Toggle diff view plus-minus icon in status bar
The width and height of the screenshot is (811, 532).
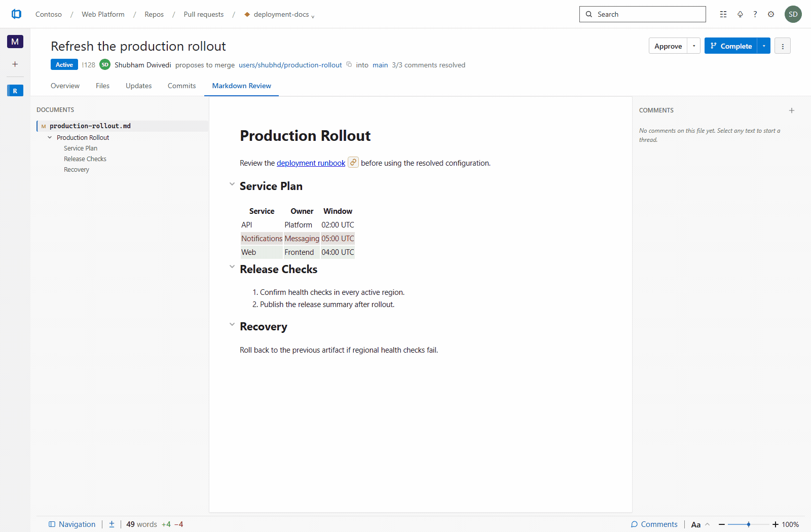tap(112, 524)
